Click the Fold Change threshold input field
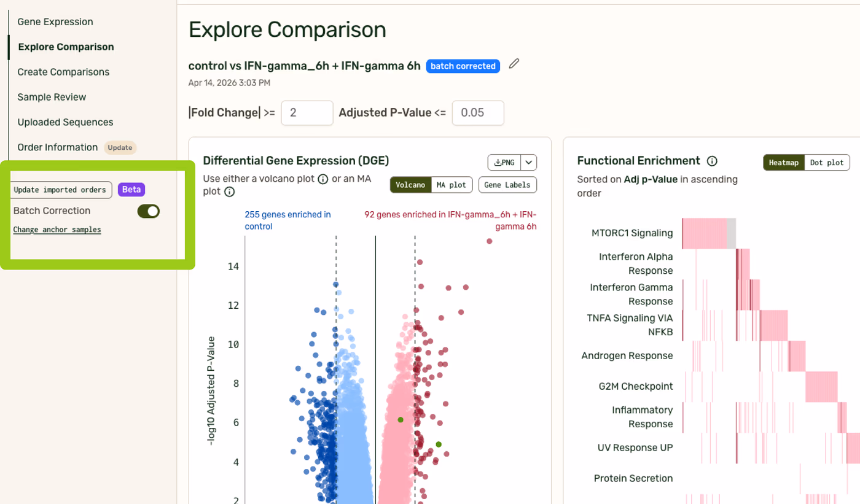This screenshot has height=504, width=860. pos(307,113)
